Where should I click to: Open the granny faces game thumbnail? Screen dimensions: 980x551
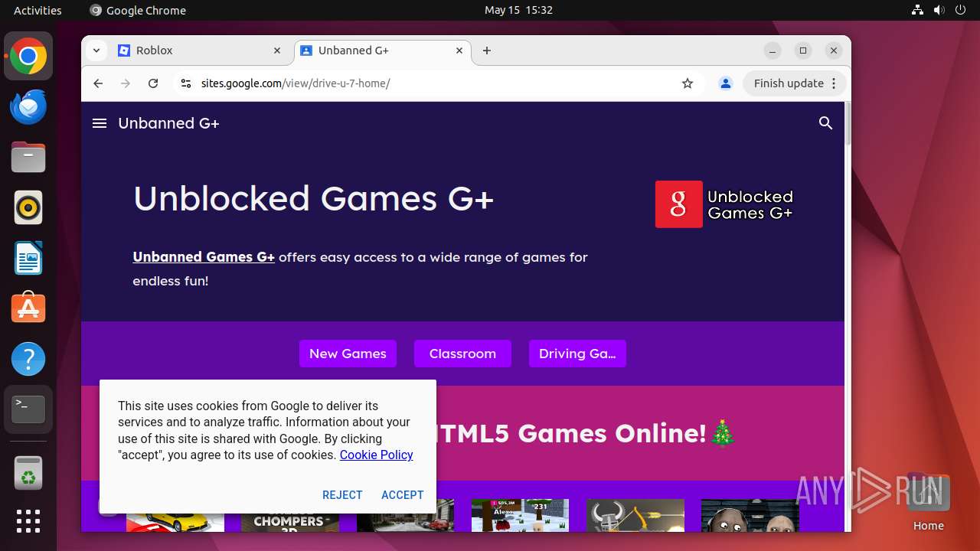(750, 515)
